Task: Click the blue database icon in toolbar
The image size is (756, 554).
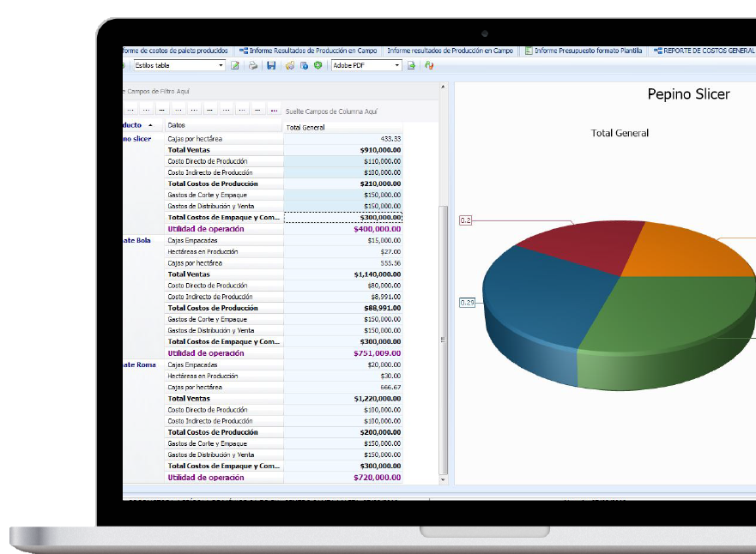Action: (x=304, y=65)
